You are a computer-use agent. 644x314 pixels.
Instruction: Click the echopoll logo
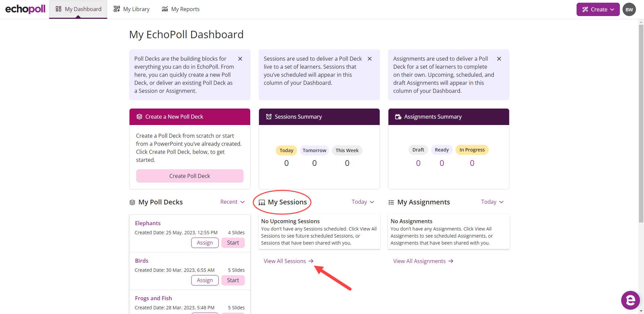25,9
